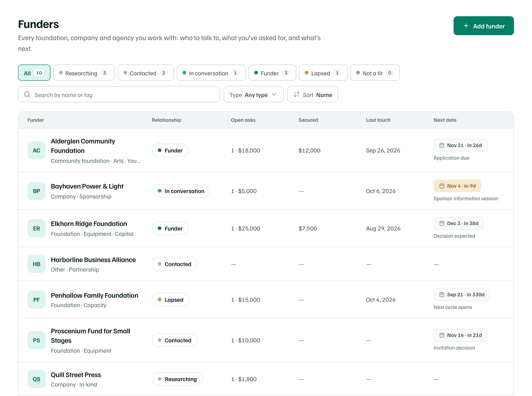Image resolution: width=532 pixels, height=396 pixels.
Task: Open the AC avatar for Alderglen
Action: (x=37, y=150)
